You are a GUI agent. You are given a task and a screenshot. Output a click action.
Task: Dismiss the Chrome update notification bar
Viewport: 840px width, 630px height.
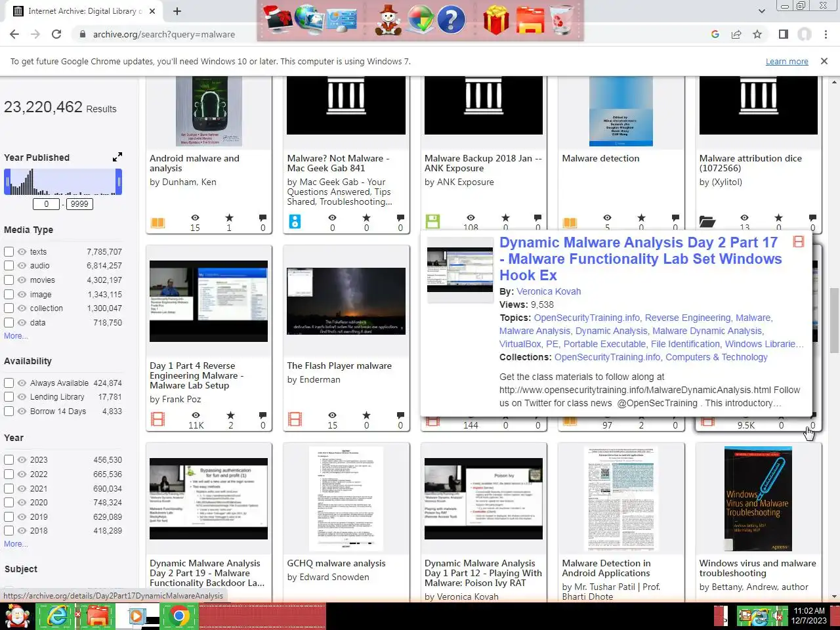point(824,61)
